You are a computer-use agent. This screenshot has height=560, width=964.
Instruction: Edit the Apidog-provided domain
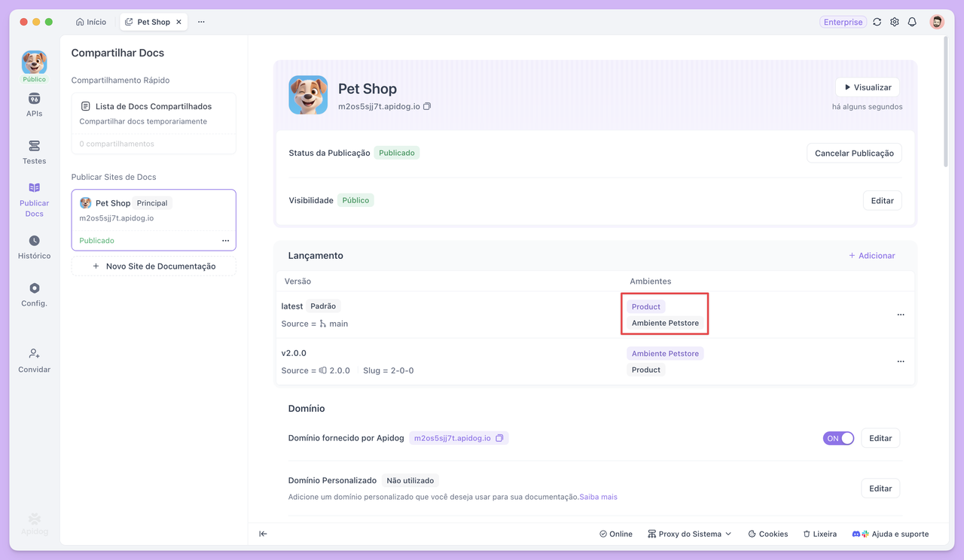tap(880, 438)
